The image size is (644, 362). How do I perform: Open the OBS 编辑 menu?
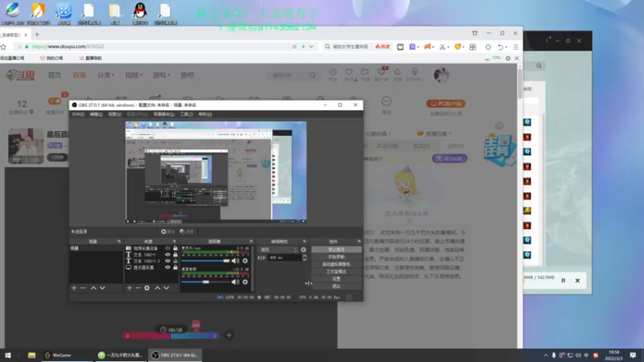[96, 114]
